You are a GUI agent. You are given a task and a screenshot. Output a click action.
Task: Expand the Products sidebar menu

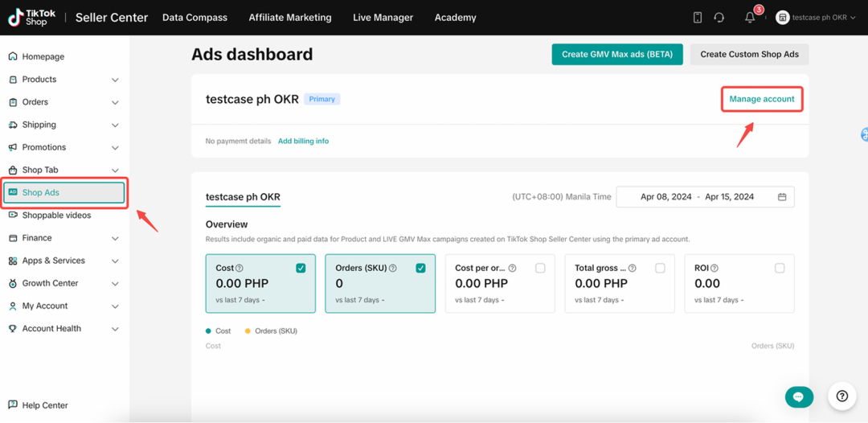[64, 79]
